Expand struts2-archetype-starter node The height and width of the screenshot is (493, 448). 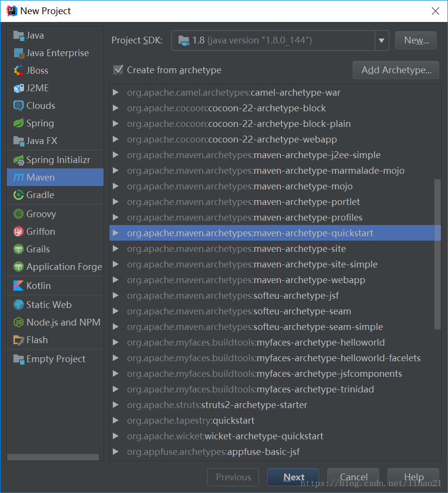[x=116, y=405]
